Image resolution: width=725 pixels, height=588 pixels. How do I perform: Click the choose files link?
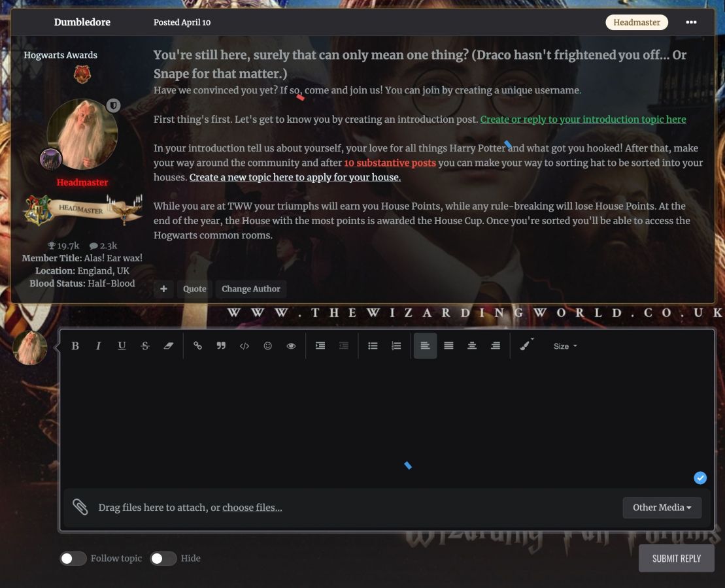tap(252, 508)
